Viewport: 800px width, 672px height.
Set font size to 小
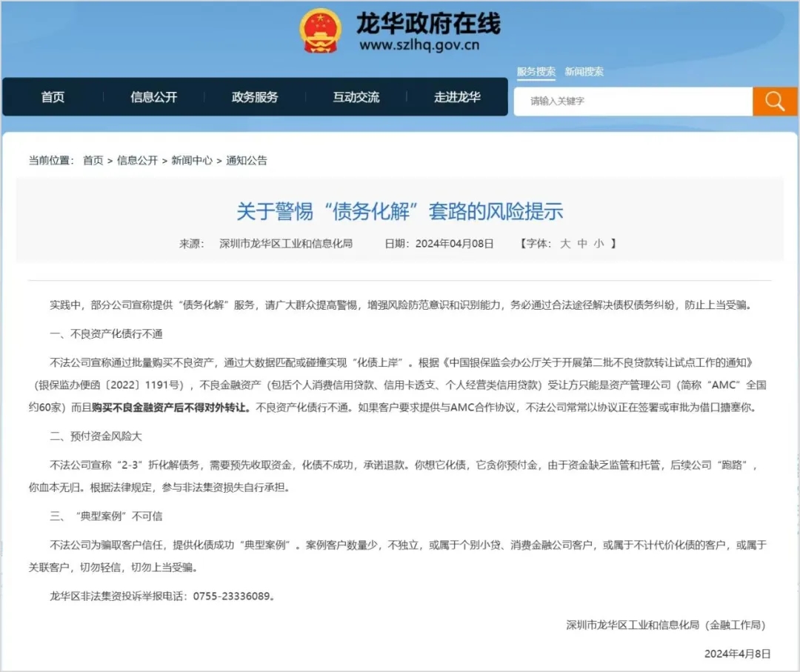point(599,244)
